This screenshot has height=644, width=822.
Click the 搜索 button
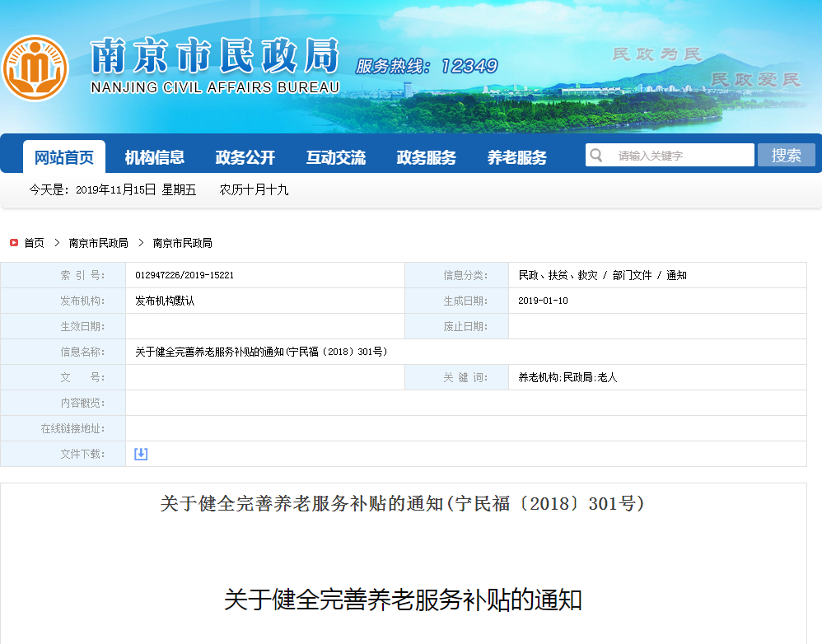coord(787,155)
